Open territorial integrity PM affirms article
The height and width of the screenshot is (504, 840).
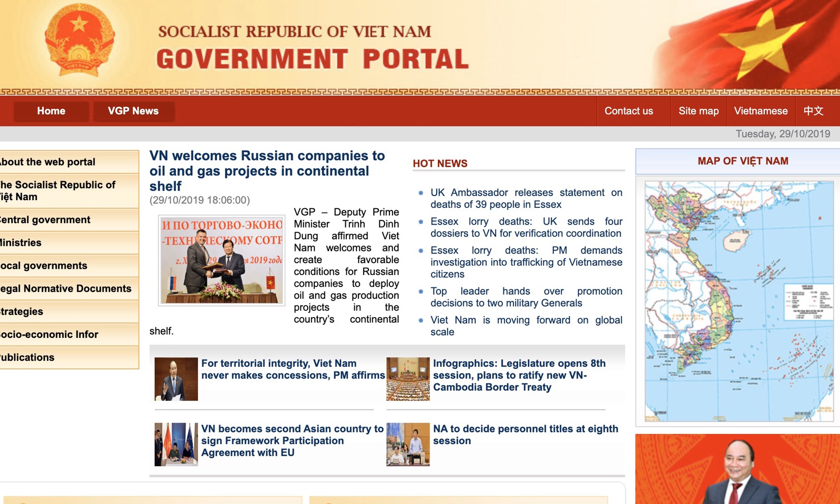click(x=293, y=369)
